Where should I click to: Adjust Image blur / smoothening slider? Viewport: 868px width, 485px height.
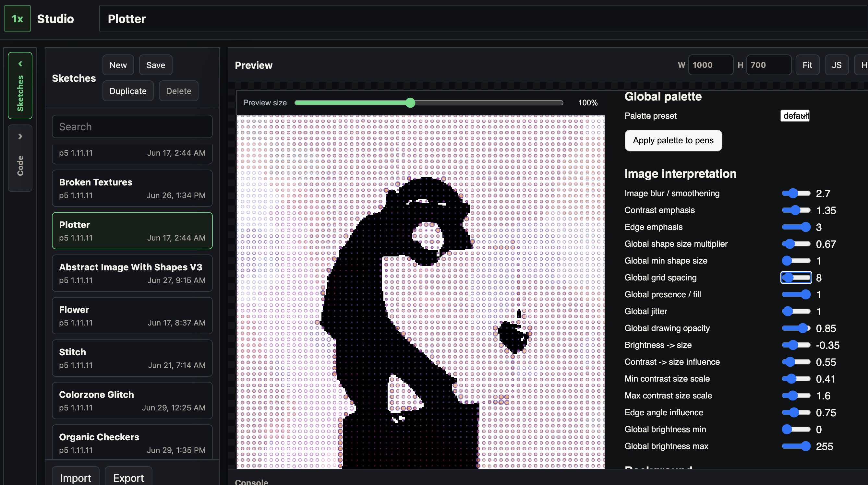(796, 193)
